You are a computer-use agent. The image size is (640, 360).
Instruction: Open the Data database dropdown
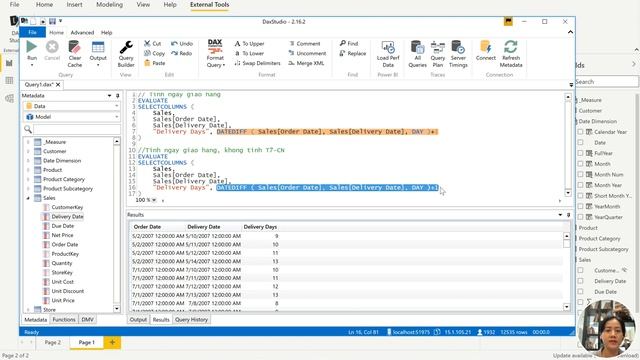(72, 106)
